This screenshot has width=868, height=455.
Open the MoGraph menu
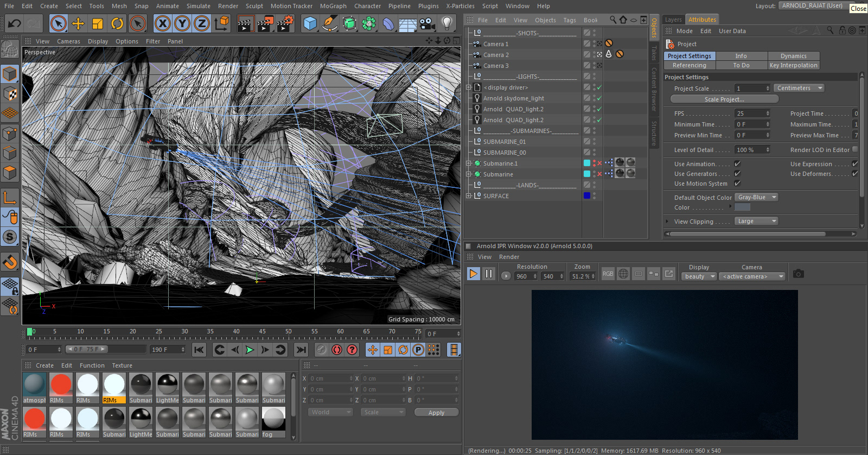click(333, 6)
